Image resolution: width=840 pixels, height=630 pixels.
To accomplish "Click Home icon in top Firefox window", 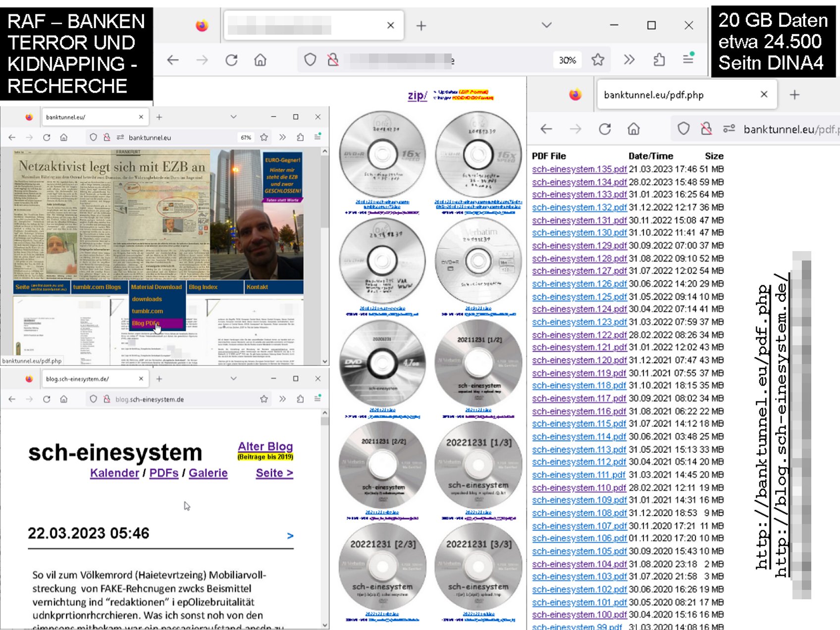I will (x=260, y=60).
